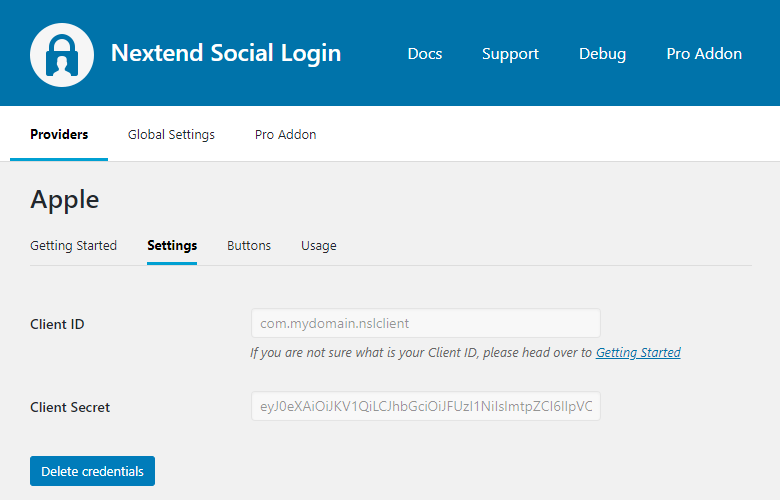Go to the Buttons sub-tab
The height and width of the screenshot is (500, 780).
point(249,245)
